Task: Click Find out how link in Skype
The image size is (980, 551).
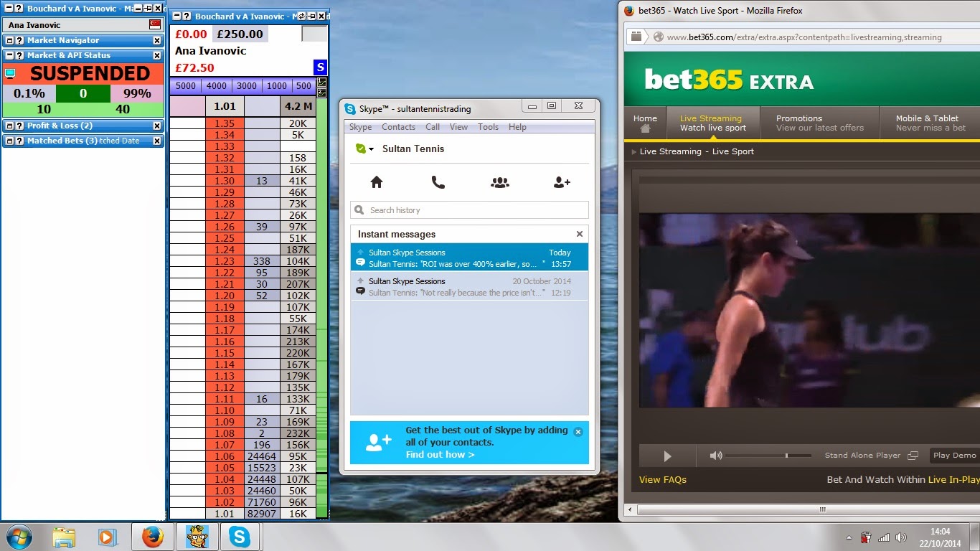Action: point(440,455)
